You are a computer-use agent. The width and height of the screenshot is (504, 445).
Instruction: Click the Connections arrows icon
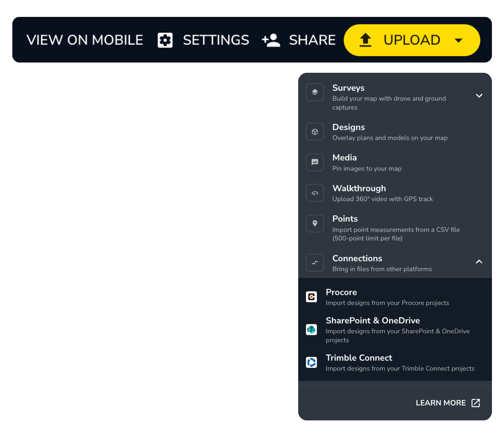315,263
